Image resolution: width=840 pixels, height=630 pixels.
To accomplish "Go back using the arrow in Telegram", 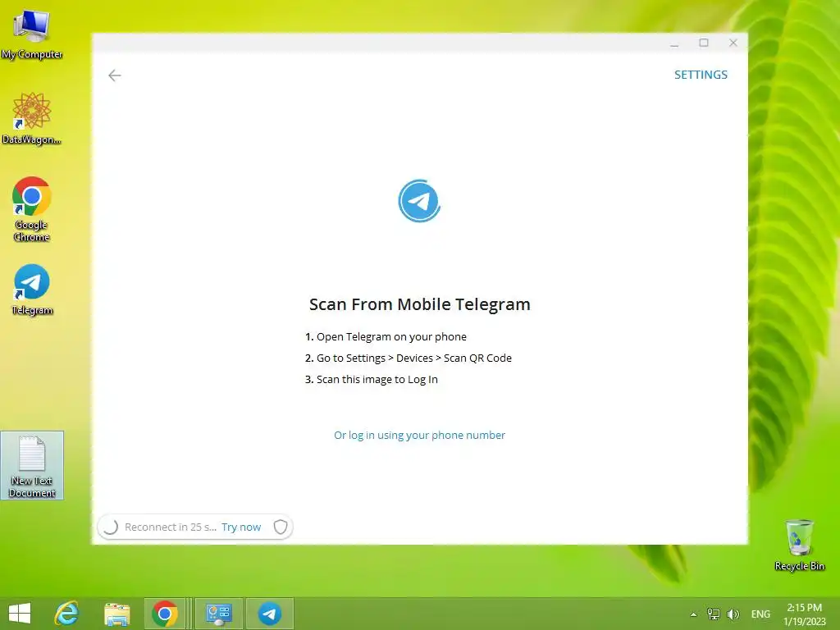I will [x=115, y=75].
